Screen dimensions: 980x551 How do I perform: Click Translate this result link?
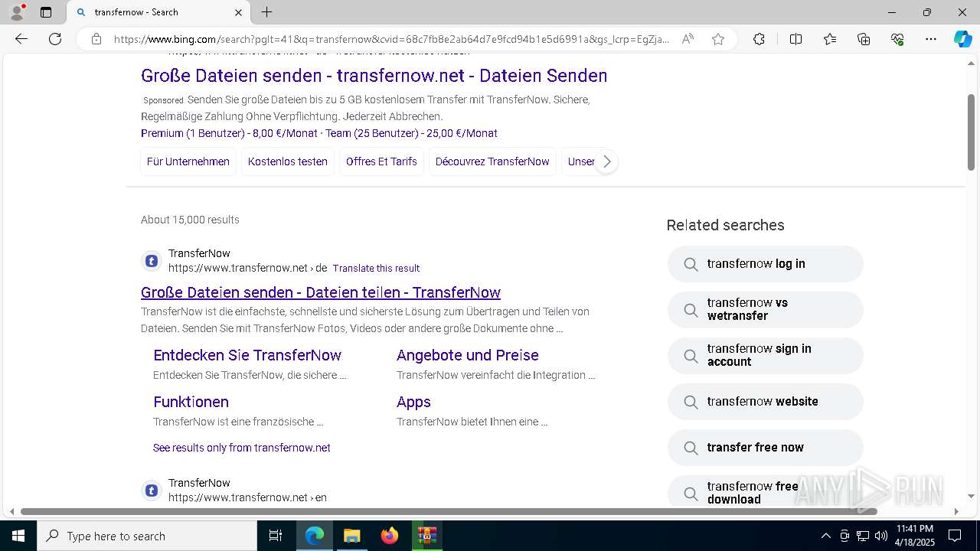pyautogui.click(x=376, y=269)
